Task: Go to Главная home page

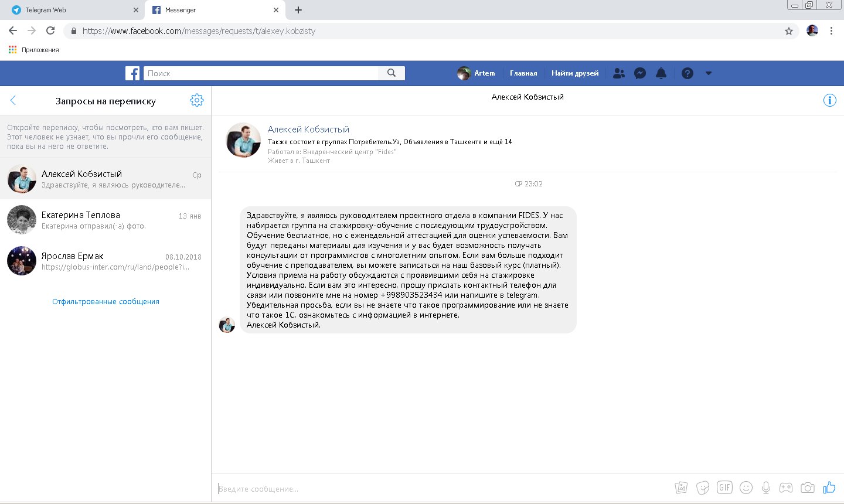Action: tap(523, 73)
